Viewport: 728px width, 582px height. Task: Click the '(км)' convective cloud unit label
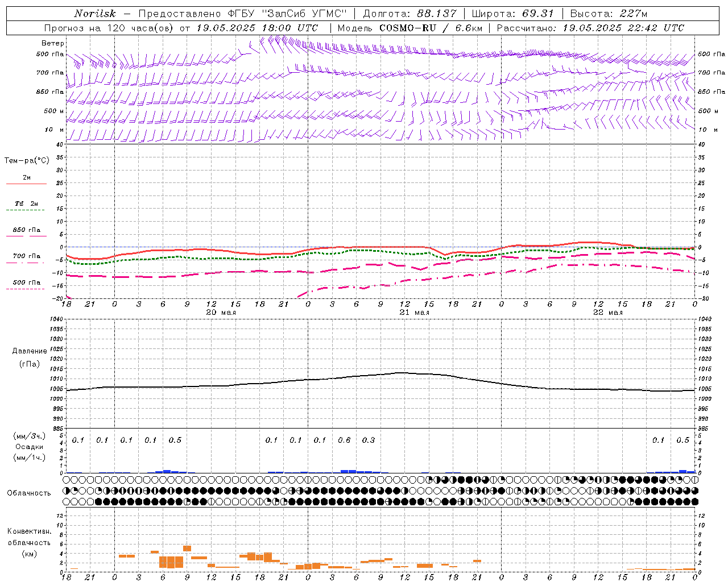pos(30,554)
